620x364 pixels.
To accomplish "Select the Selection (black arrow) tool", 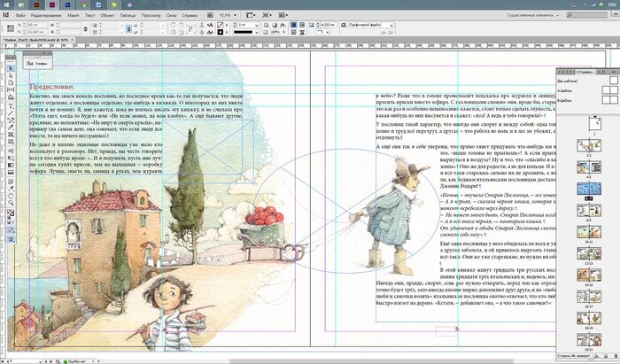I will point(12,66).
